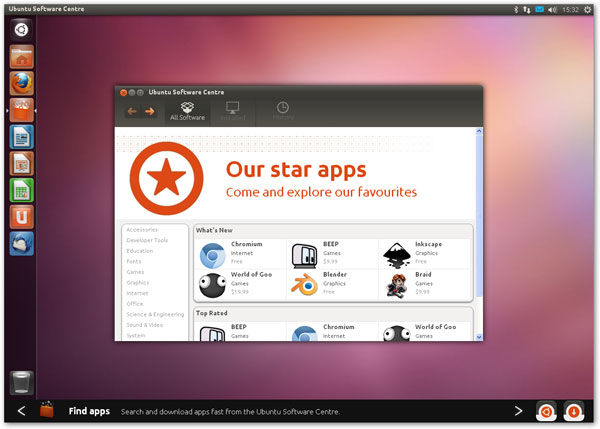Image resolution: width=600 pixels, height=429 pixels.
Task: Click the Find apps caption title
Action: [89, 411]
